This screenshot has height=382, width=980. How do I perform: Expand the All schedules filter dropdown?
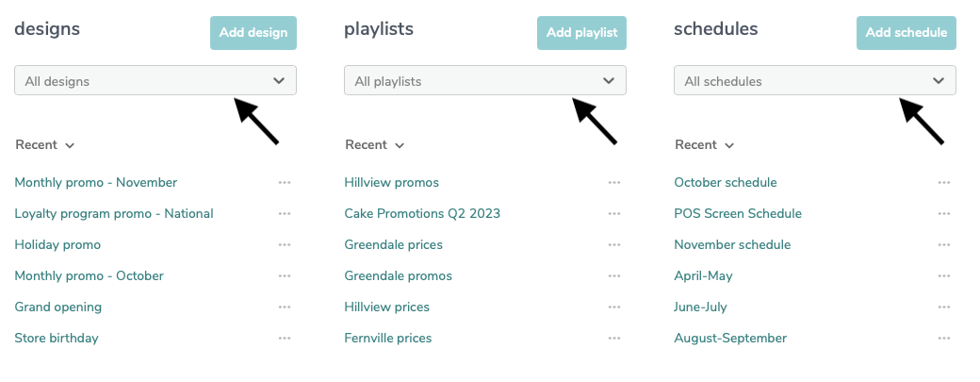tap(815, 81)
